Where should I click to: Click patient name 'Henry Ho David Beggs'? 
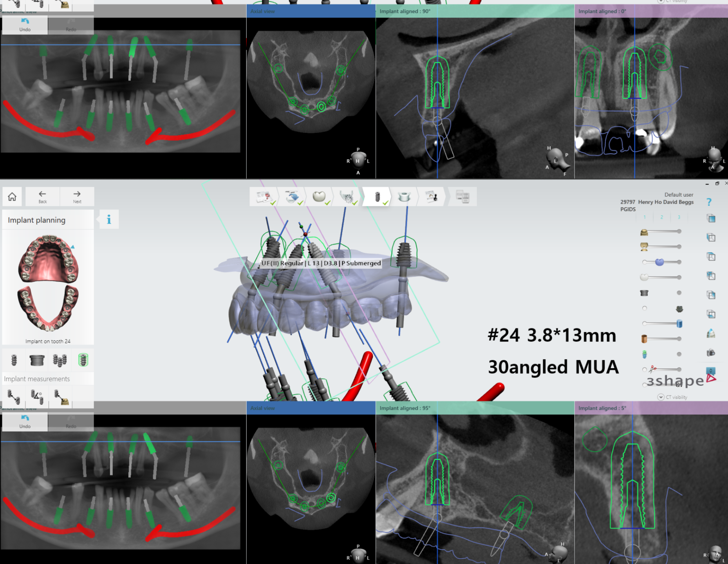[x=666, y=202]
